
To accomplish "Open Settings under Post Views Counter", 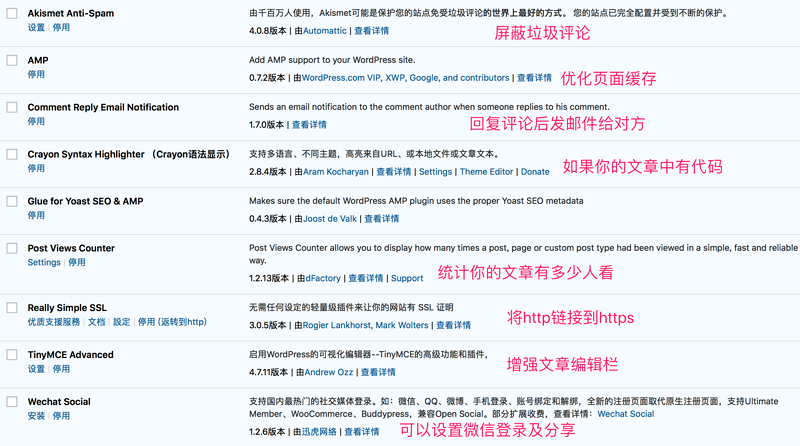I will tap(44, 262).
